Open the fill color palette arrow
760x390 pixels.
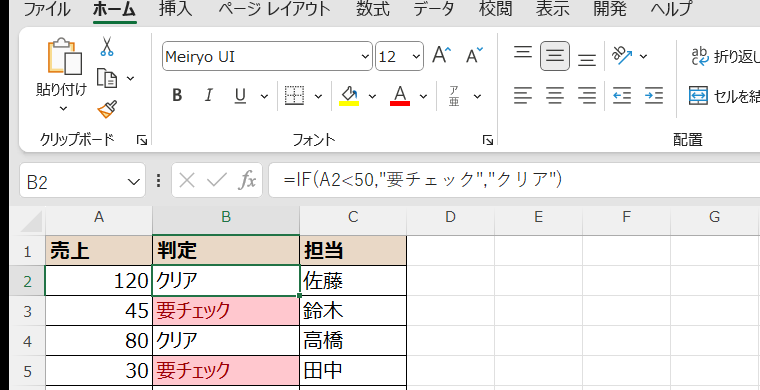click(x=372, y=96)
